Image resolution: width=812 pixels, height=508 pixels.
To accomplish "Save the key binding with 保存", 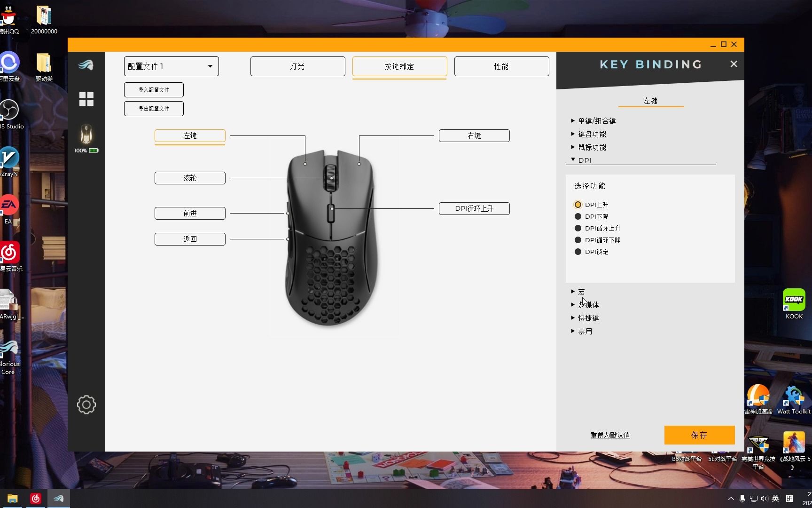I will click(x=699, y=435).
